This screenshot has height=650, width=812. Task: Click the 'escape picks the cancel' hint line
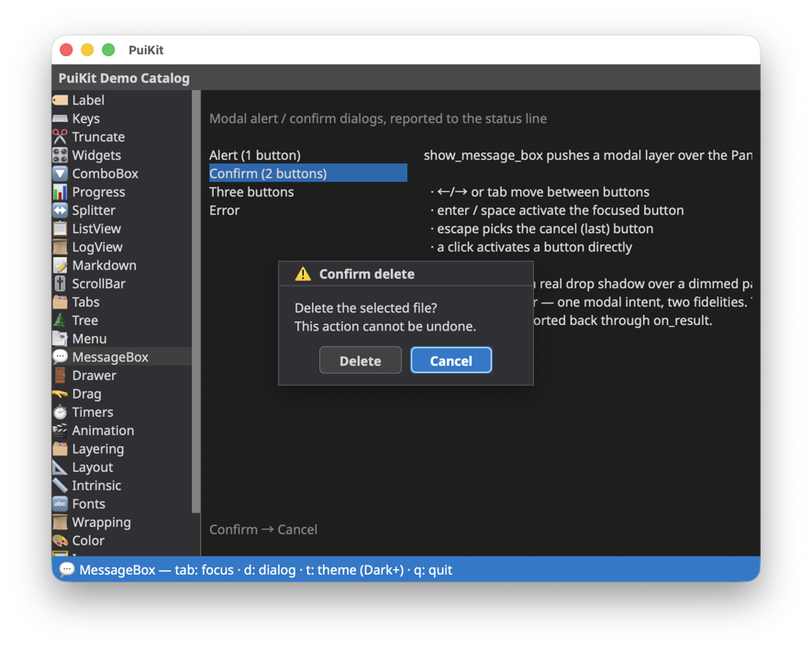coord(541,230)
